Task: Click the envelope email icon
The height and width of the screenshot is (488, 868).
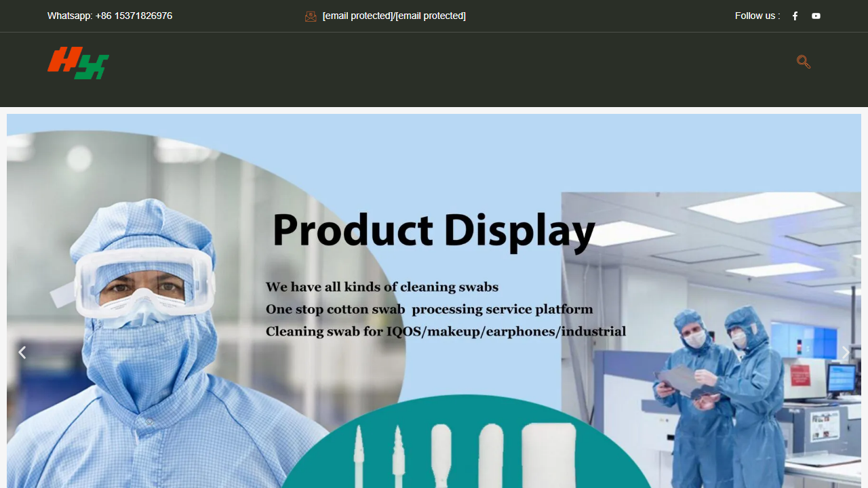Action: [311, 16]
